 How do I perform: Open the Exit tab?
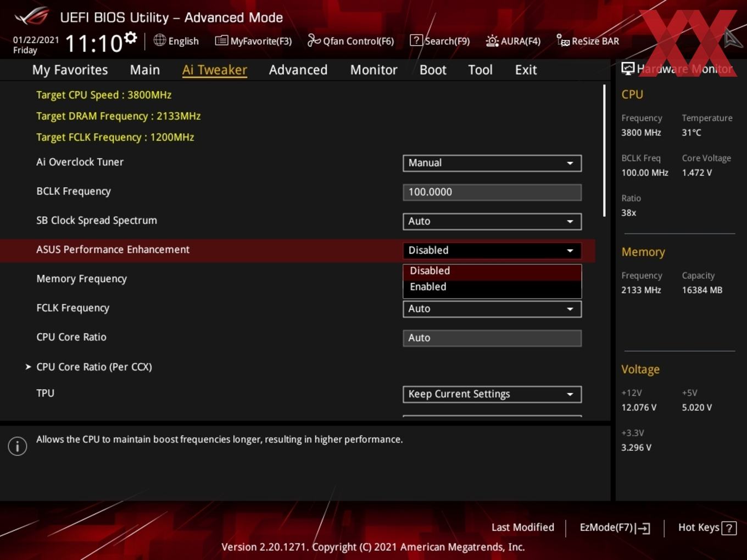tap(526, 70)
